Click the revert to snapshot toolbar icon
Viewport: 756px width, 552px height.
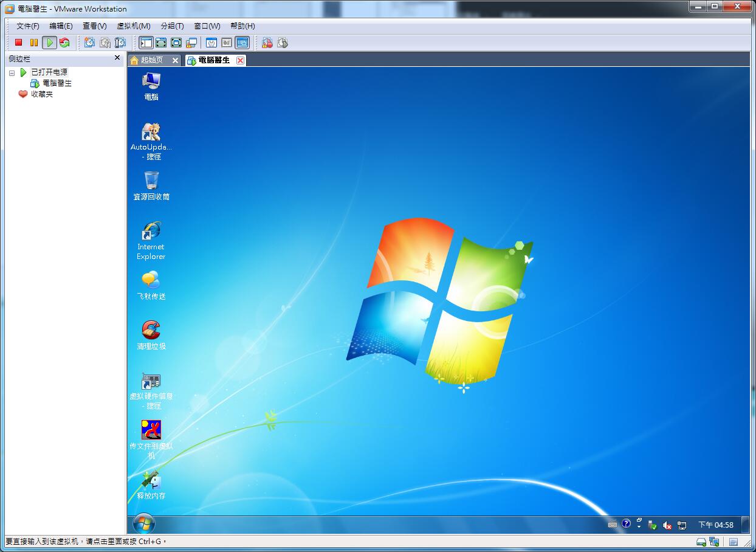point(105,43)
